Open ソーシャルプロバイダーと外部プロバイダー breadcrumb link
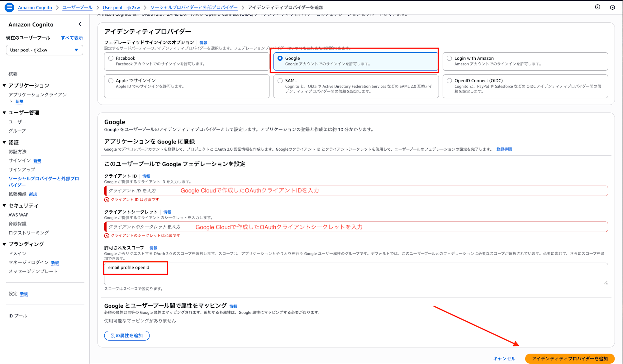The width and height of the screenshot is (623, 364). (194, 7)
